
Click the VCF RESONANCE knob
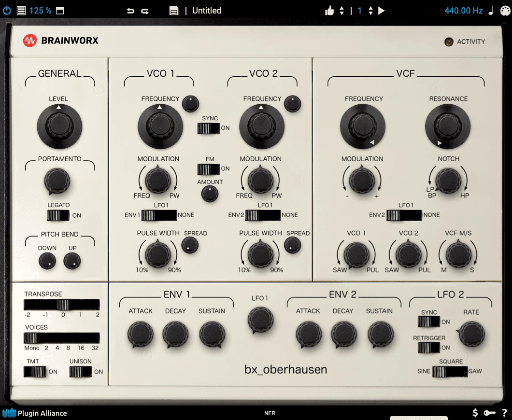[x=448, y=126]
